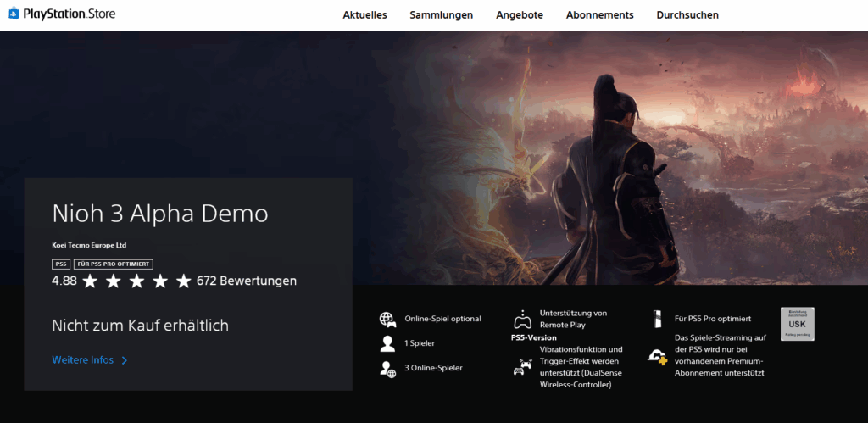Image resolution: width=868 pixels, height=423 pixels.
Task: Click the Vibrationsfunktion und Trigger-Effekt description
Action: click(581, 366)
